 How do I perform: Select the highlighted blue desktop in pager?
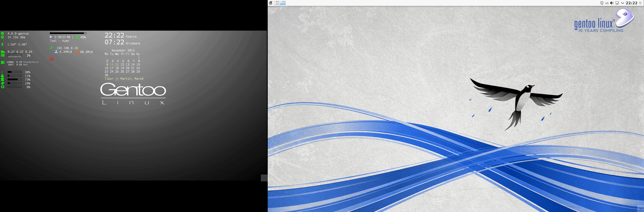283,4
